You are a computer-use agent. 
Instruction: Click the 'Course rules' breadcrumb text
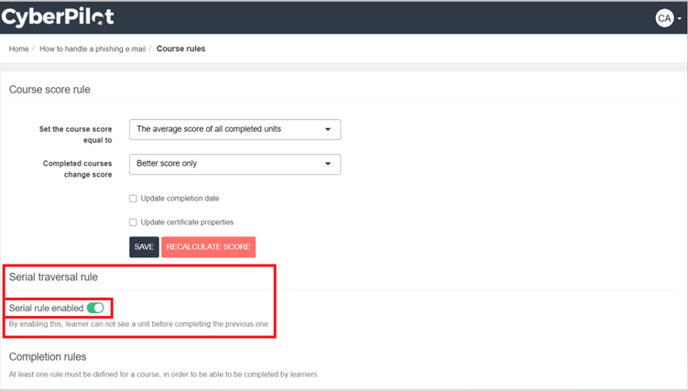(181, 49)
